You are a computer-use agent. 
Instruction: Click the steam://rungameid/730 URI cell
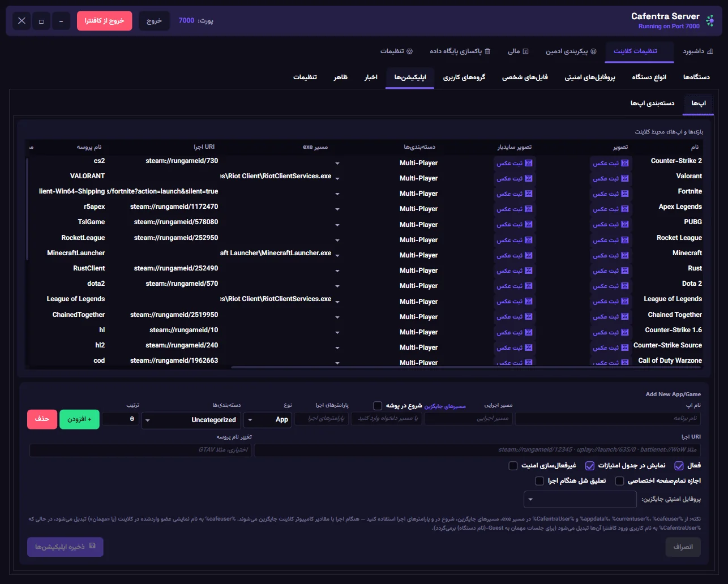[x=182, y=161]
